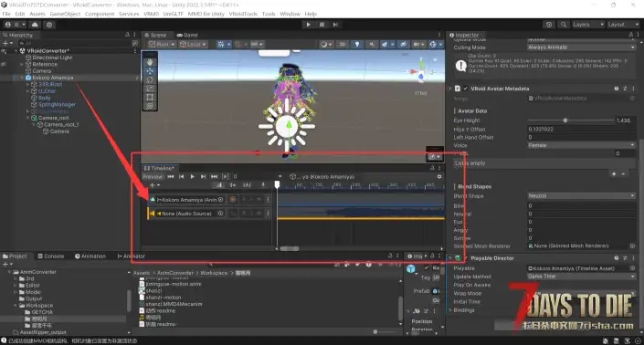
Task: Click the editor Step forward button
Action: [x=335, y=25]
